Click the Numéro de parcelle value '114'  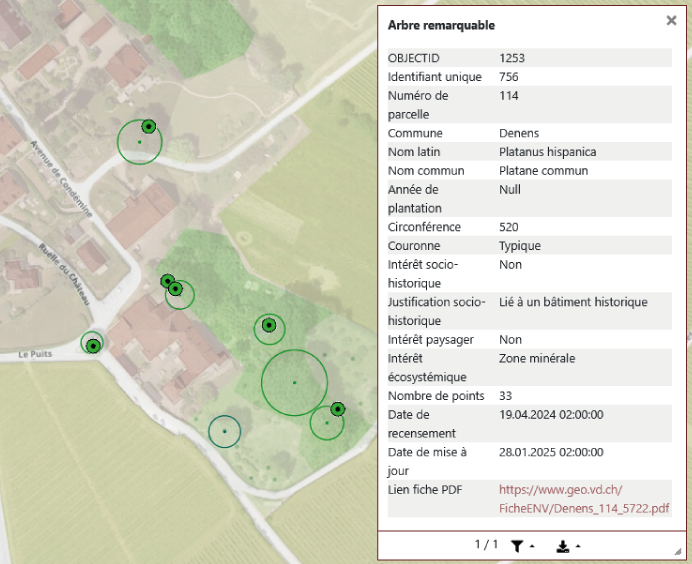[x=508, y=96]
